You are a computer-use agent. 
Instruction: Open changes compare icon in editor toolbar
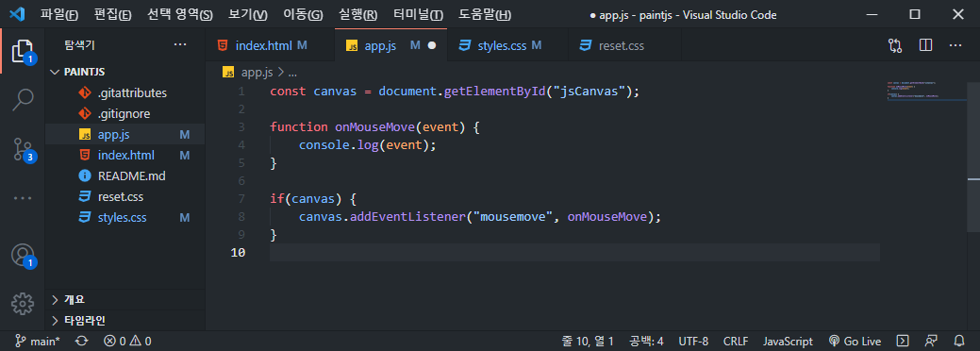pyautogui.click(x=895, y=45)
